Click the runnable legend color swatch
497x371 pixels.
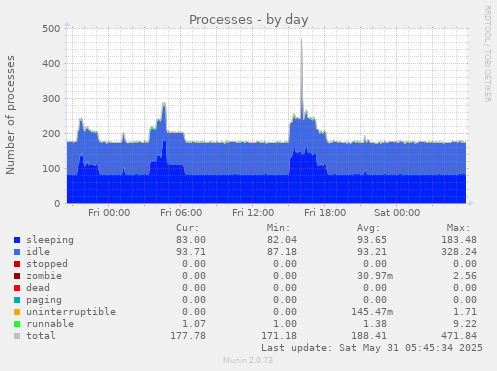(17, 324)
